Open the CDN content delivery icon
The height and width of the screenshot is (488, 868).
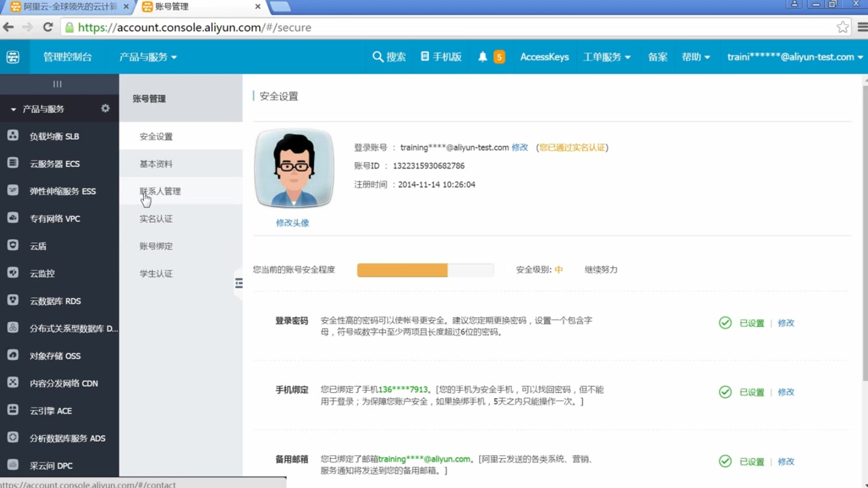click(x=13, y=382)
